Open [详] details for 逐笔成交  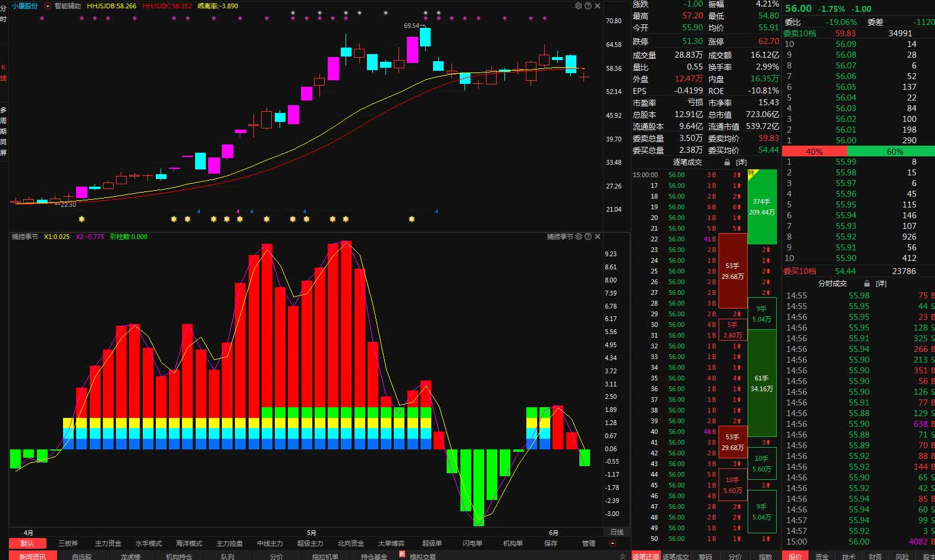[741, 162]
